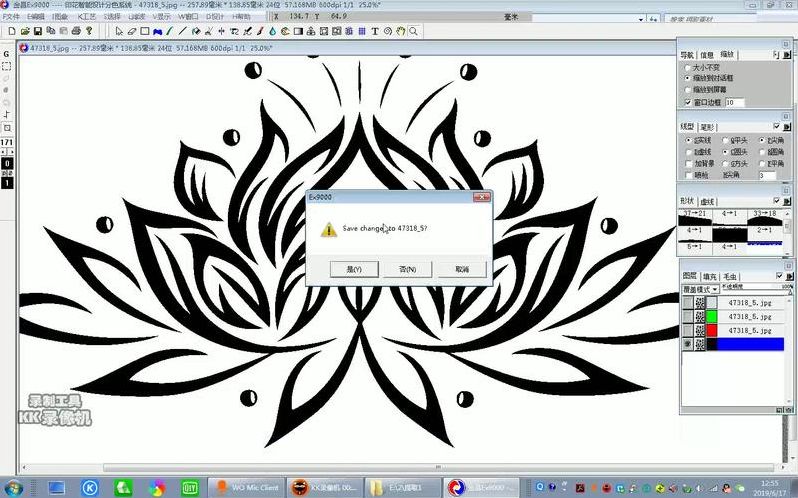The image size is (798, 498).
Task: Click the New file icon in toolbar
Action: click(x=8, y=31)
